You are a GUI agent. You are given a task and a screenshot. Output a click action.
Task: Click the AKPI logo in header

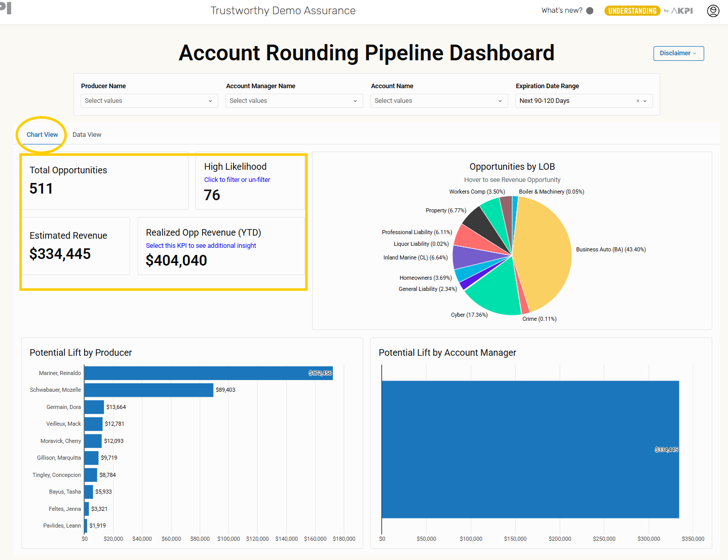pyautogui.click(x=682, y=11)
